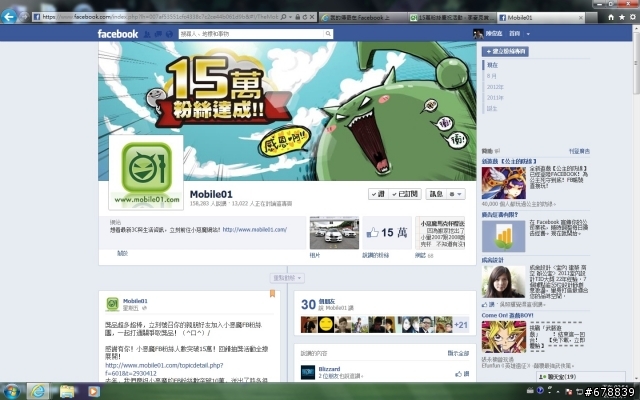Viewport: 640px width, 400px height.
Task: Click Mobile01 post author avatar
Action: [112, 304]
